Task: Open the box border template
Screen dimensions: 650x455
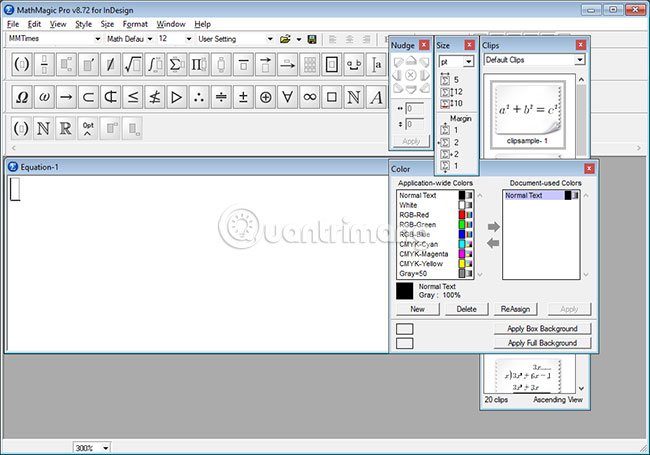Action: 332,64
